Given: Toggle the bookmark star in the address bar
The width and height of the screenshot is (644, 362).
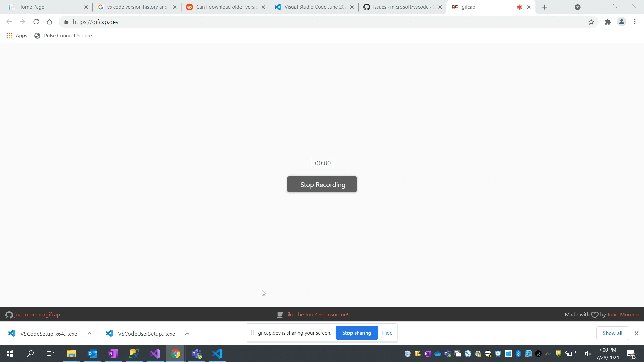Looking at the screenshot, I should click(x=591, y=22).
